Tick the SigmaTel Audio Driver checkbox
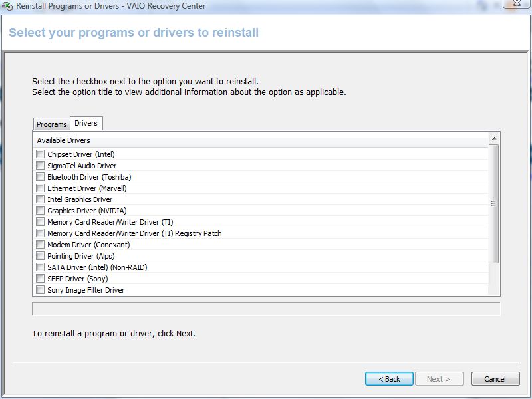The width and height of the screenshot is (532, 399). [x=41, y=165]
